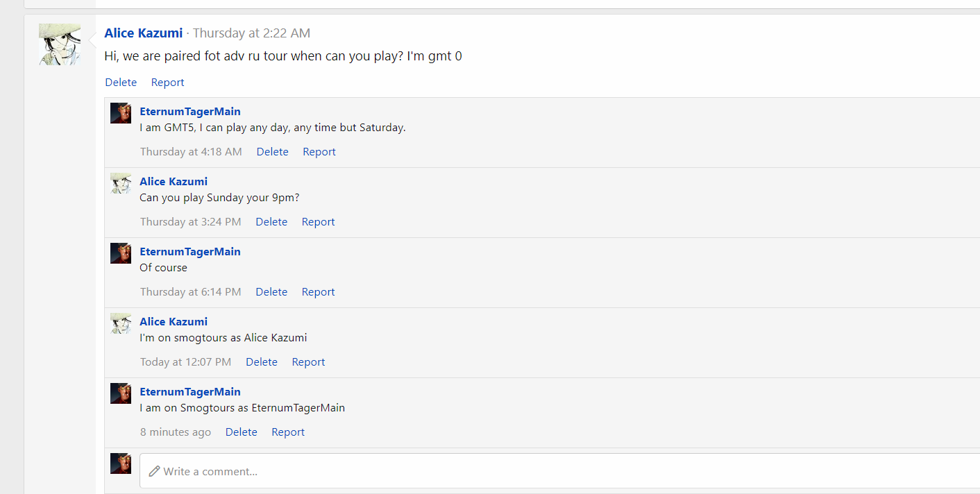This screenshot has width=980, height=494.
Task: Report comment posted 8 minutes ago
Action: (288, 432)
